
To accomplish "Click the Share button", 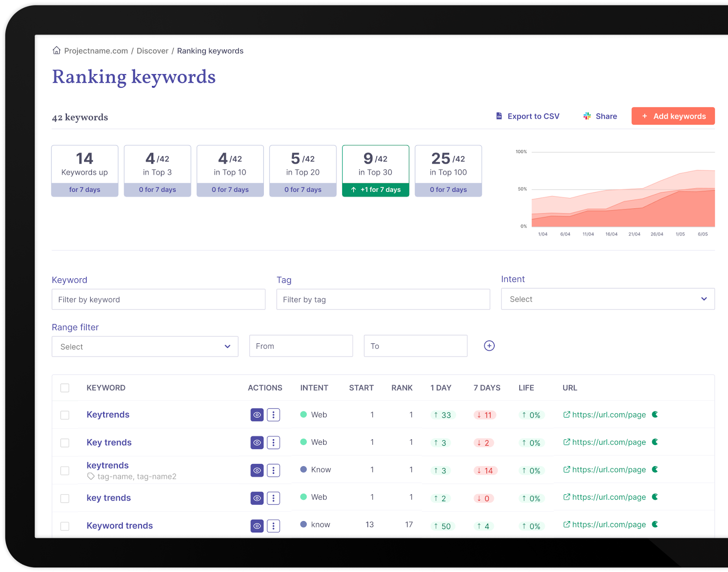I will coord(600,116).
